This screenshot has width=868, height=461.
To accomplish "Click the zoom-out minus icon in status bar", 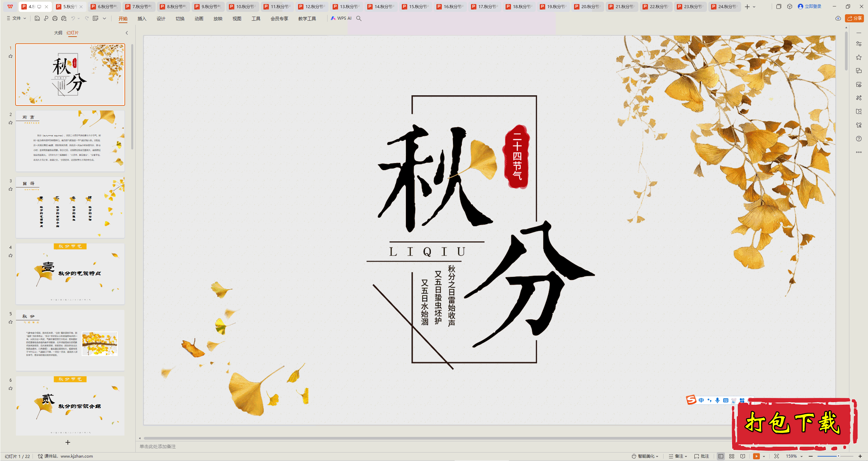I will [x=811, y=456].
